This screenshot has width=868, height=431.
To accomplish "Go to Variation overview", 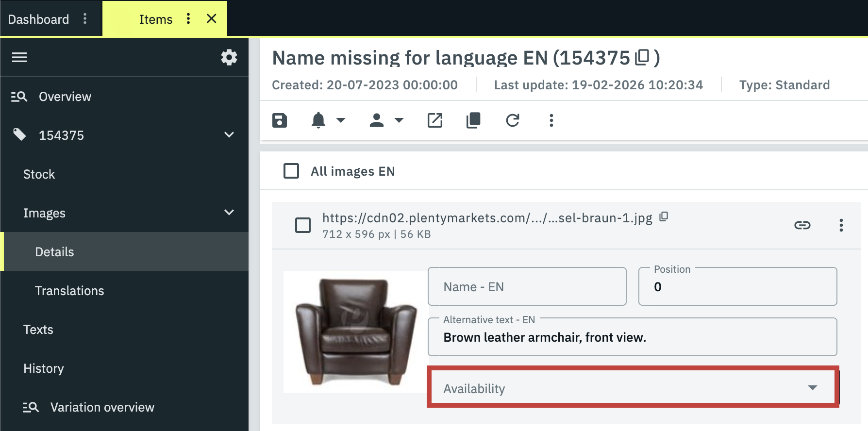I will (102, 407).
